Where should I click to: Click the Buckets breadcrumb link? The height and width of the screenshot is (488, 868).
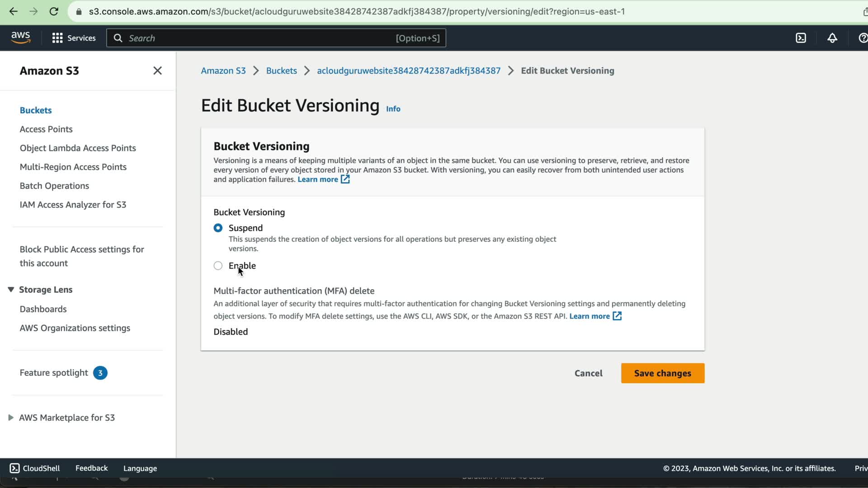click(x=281, y=70)
